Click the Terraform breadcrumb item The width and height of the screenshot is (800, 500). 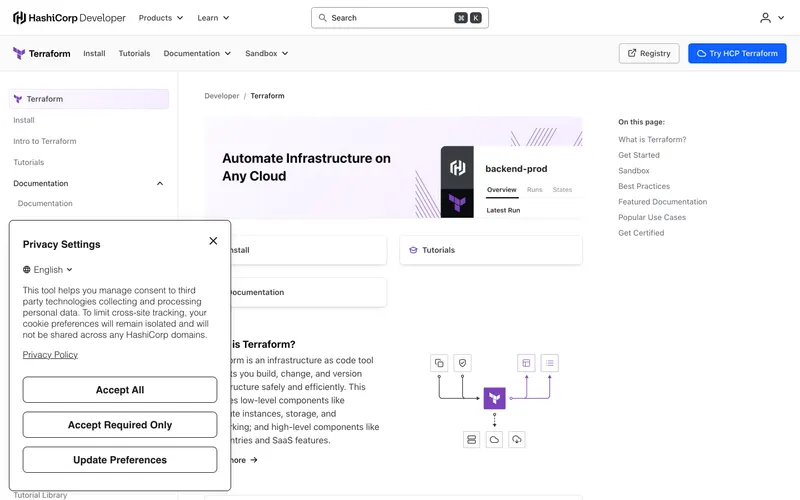point(267,96)
